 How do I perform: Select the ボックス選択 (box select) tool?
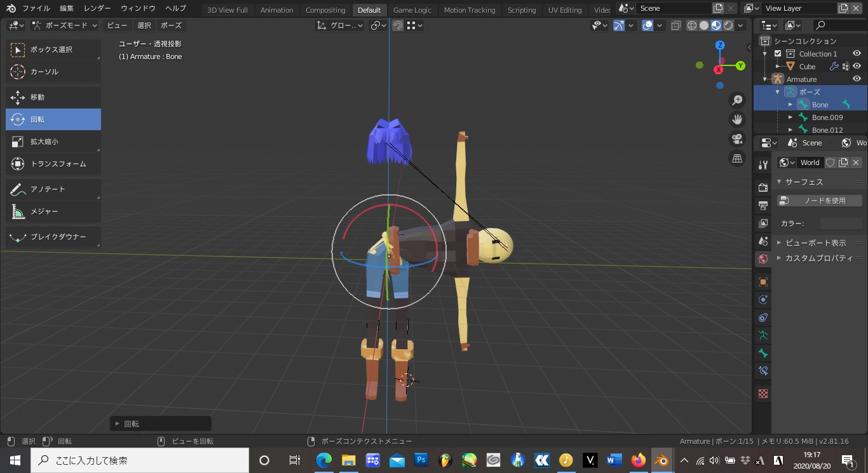point(53,50)
